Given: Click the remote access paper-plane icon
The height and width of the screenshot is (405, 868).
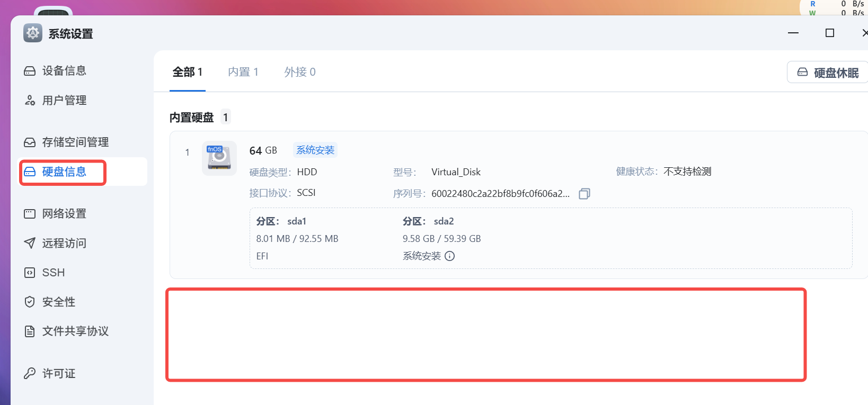Looking at the screenshot, I should (x=30, y=243).
